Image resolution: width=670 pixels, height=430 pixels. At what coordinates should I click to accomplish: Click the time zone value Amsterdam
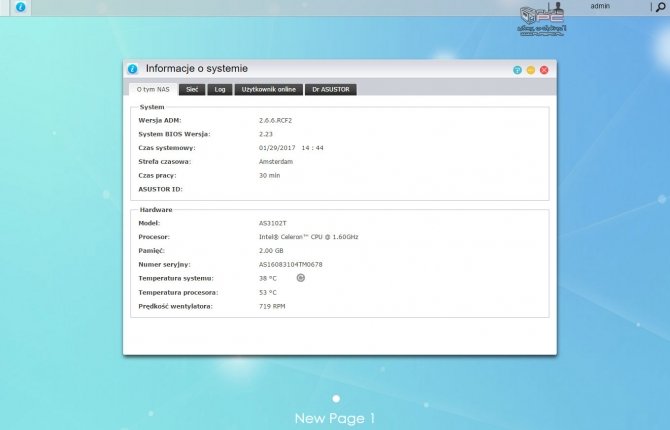click(276, 162)
